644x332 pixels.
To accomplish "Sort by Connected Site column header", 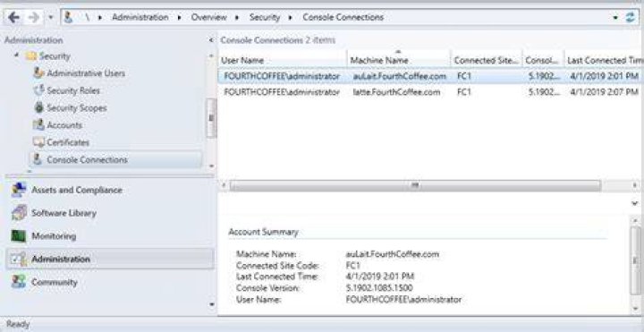I will click(487, 60).
